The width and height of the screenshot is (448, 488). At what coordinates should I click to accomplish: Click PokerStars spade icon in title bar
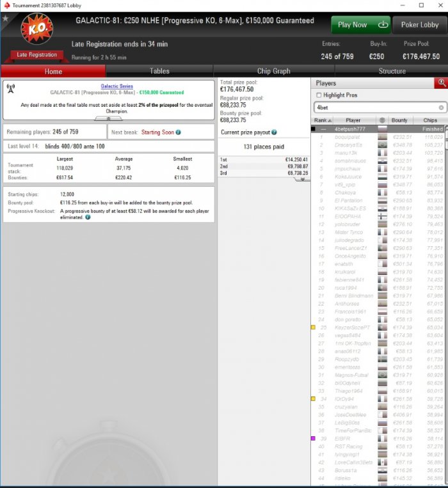pos(6,5)
